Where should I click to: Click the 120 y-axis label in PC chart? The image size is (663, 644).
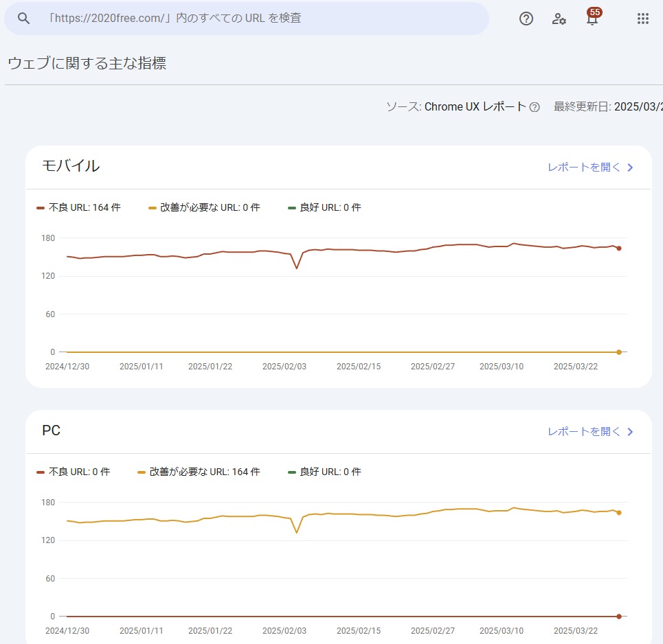coord(48,540)
